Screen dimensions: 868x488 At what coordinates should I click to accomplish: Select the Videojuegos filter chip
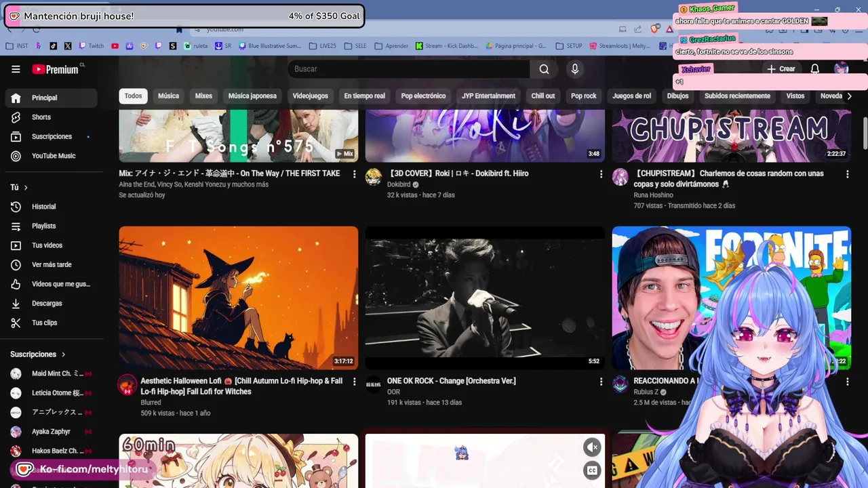310,96
